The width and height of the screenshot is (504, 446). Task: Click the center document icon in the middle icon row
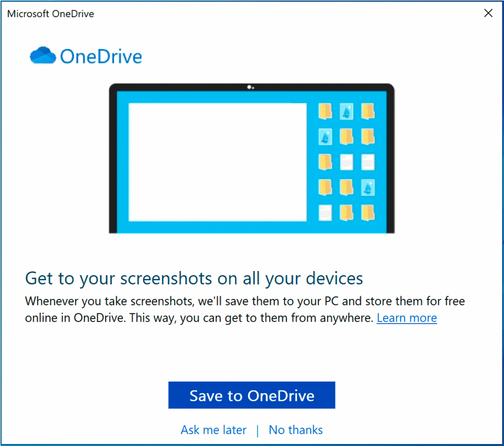point(346,162)
